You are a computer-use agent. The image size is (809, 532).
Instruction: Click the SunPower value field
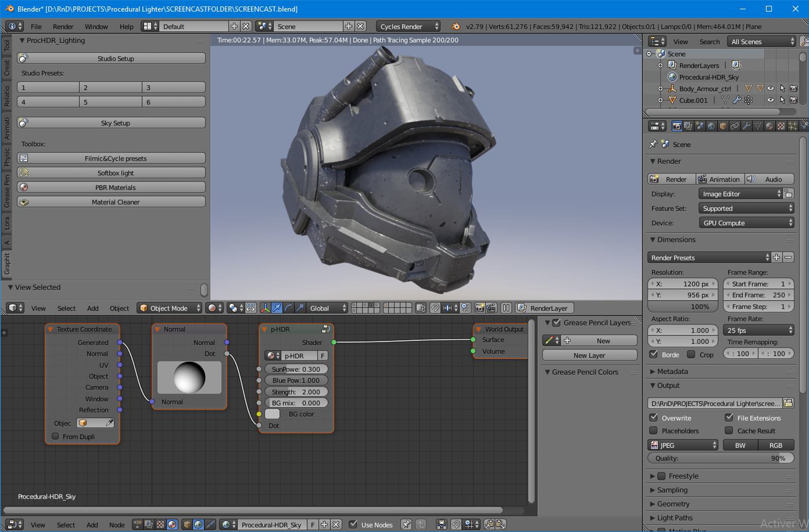click(x=296, y=369)
